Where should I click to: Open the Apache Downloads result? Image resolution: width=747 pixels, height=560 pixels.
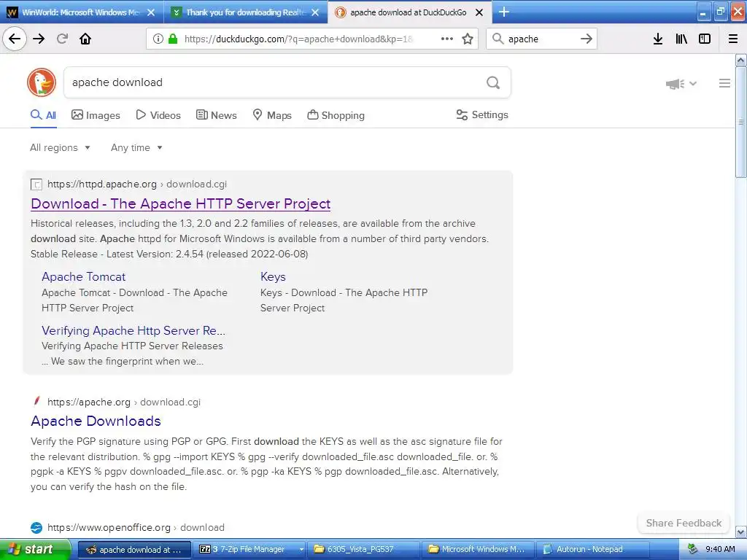tap(96, 421)
